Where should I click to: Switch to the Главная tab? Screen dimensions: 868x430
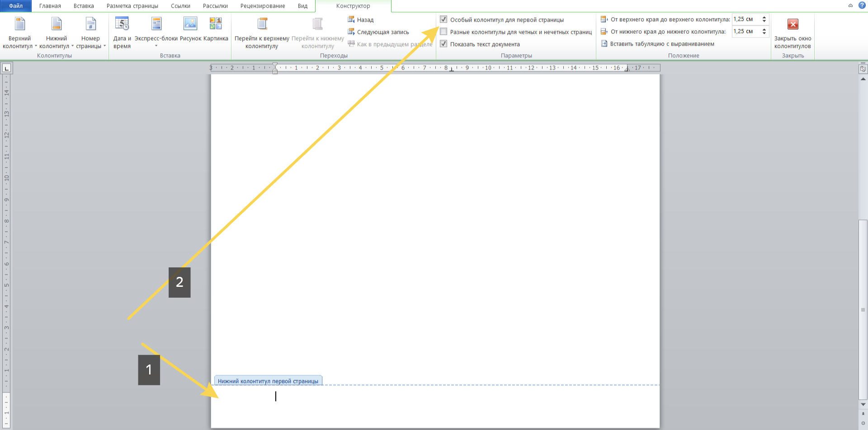click(x=50, y=6)
